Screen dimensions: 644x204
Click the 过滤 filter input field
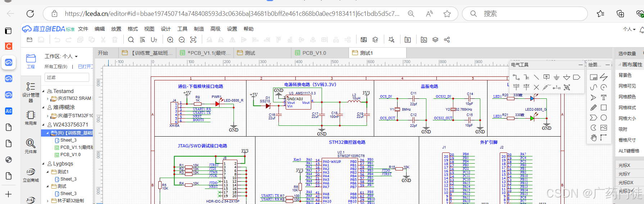(x=67, y=77)
